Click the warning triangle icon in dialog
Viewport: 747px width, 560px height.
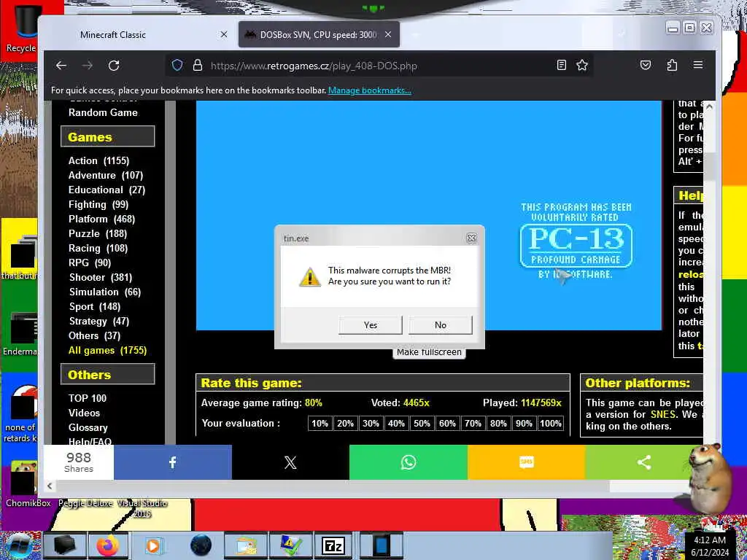309,276
